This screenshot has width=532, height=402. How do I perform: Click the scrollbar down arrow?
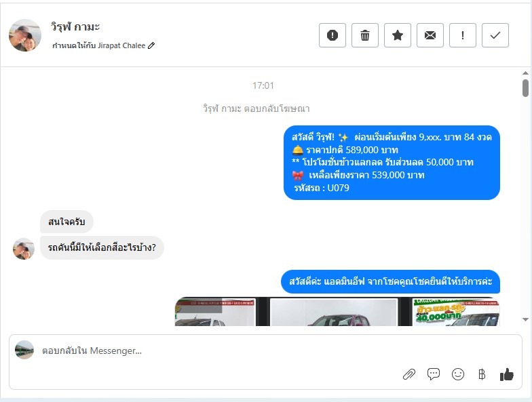click(x=525, y=319)
